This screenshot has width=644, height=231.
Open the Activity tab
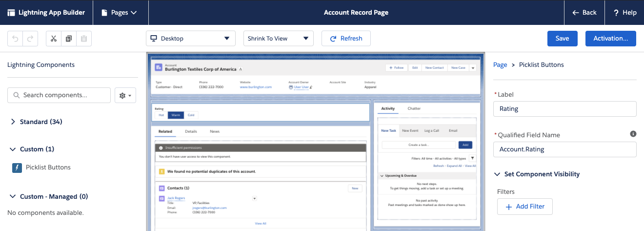(x=388, y=108)
